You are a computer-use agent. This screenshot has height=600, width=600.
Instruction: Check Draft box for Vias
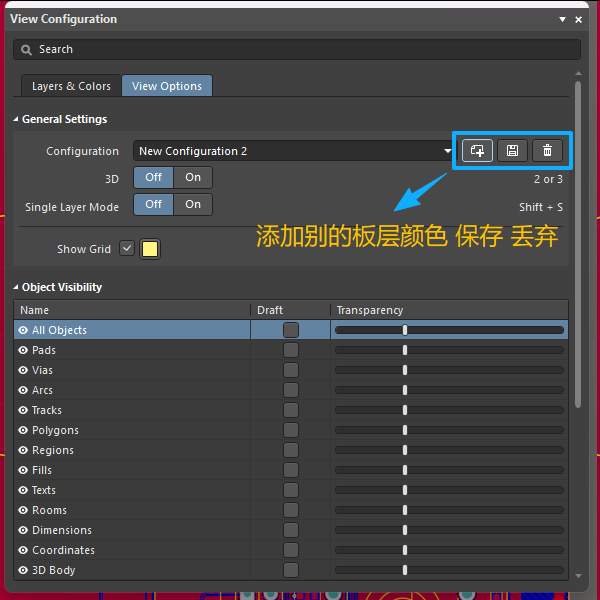(x=291, y=370)
